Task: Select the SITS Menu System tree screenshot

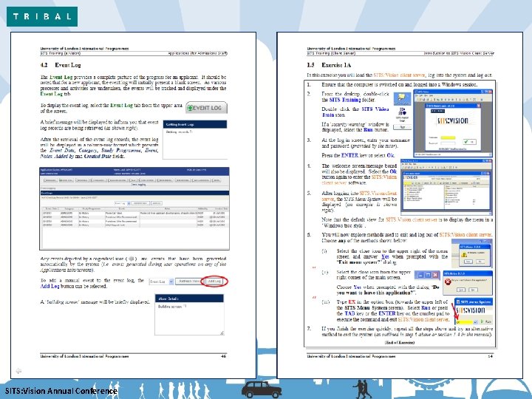Action: coord(446,187)
